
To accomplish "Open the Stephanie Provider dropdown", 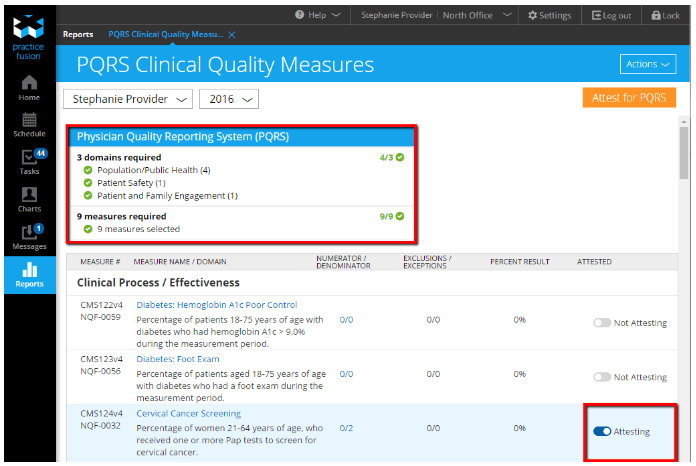I will tap(128, 99).
